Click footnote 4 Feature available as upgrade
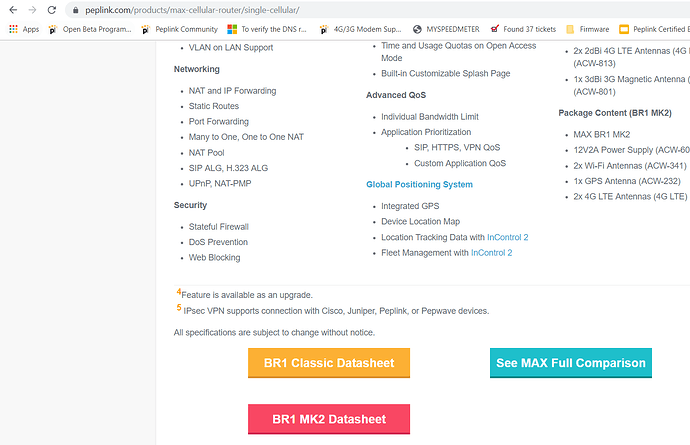Screen dimensions: 690x445 245,294
